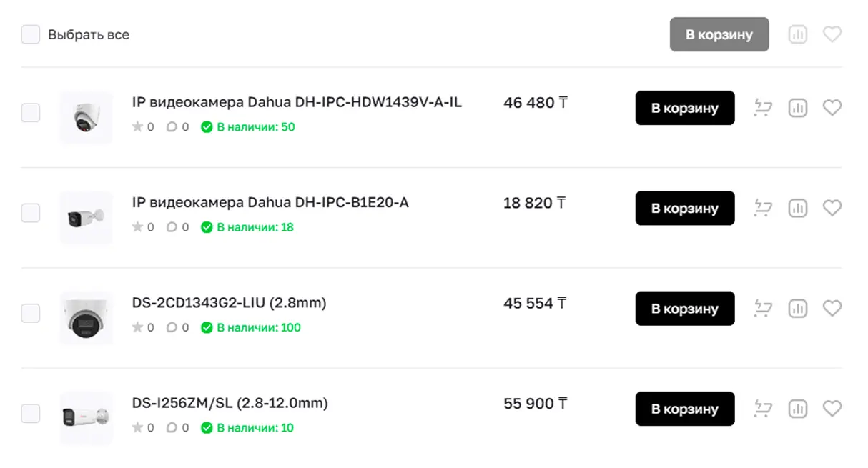The height and width of the screenshot is (468, 868).
Task: Click compare chart icon in the top header row
Action: (797, 34)
